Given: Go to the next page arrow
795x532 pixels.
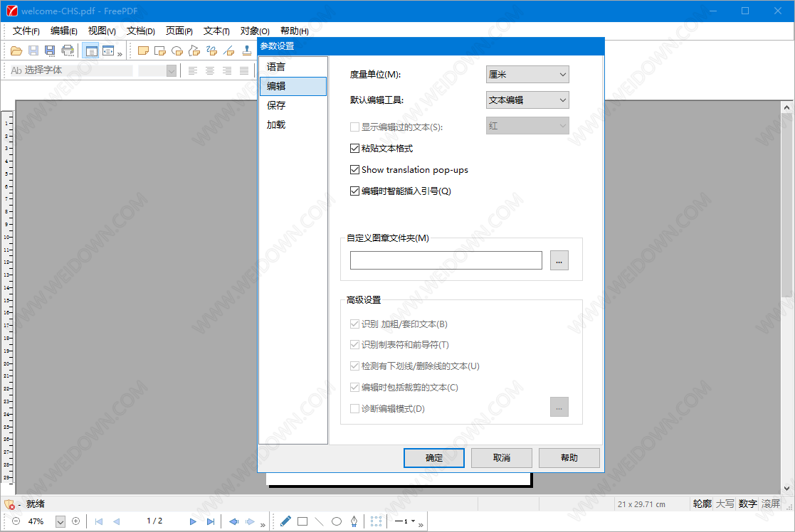Looking at the screenshot, I should tap(193, 521).
